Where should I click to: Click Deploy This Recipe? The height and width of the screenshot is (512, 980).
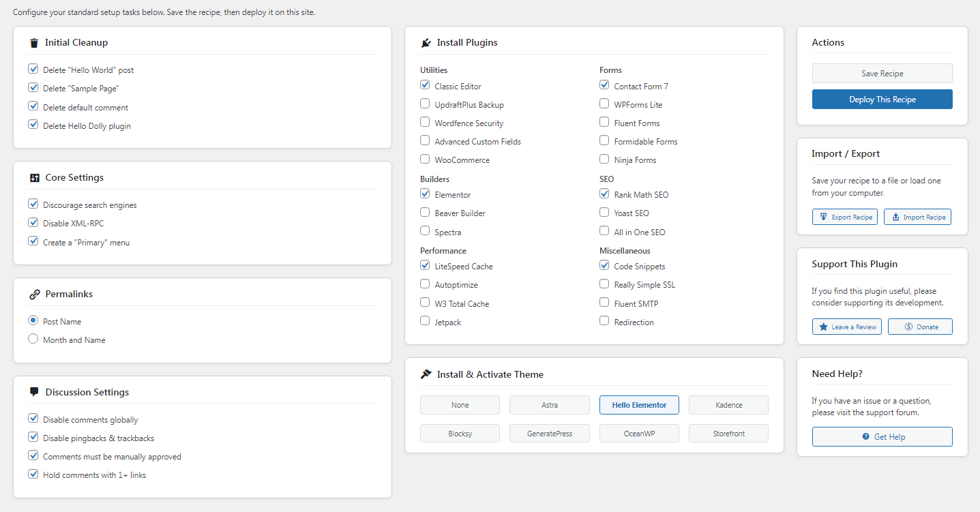[882, 100]
